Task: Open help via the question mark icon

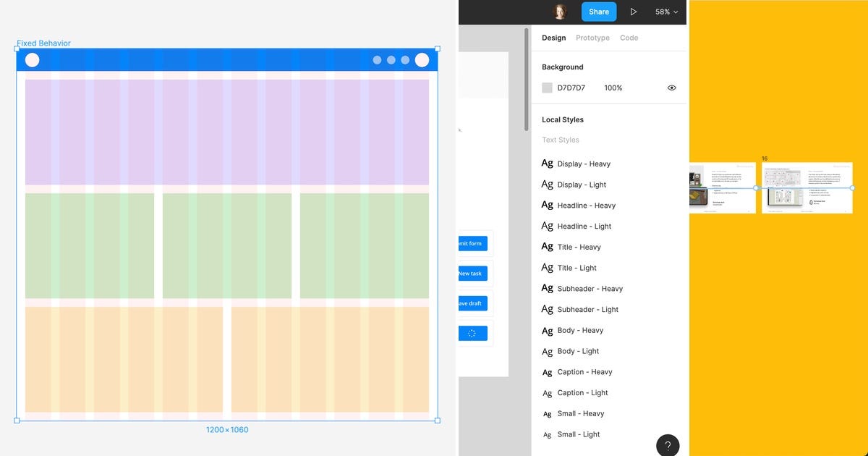Action: point(667,444)
